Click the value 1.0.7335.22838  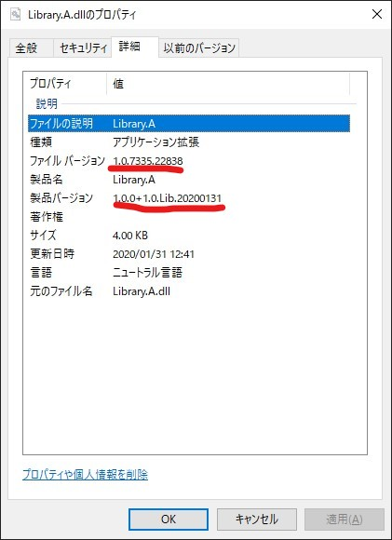pos(148,161)
